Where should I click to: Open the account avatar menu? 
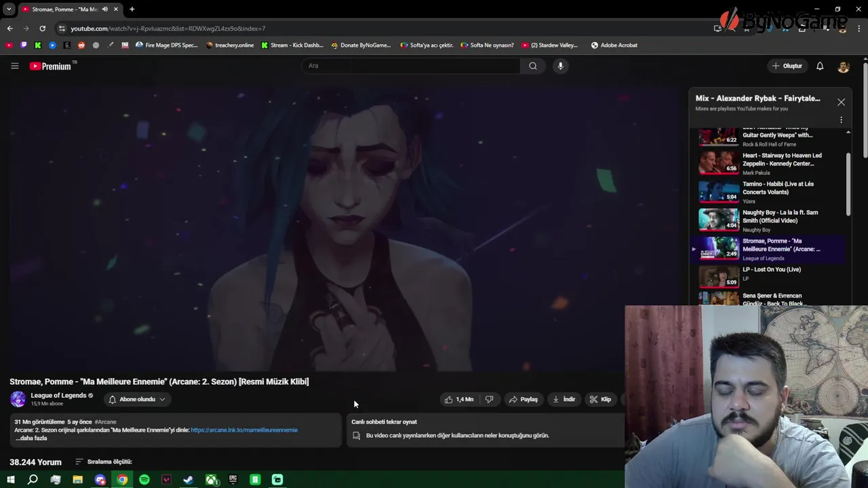pos(844,66)
